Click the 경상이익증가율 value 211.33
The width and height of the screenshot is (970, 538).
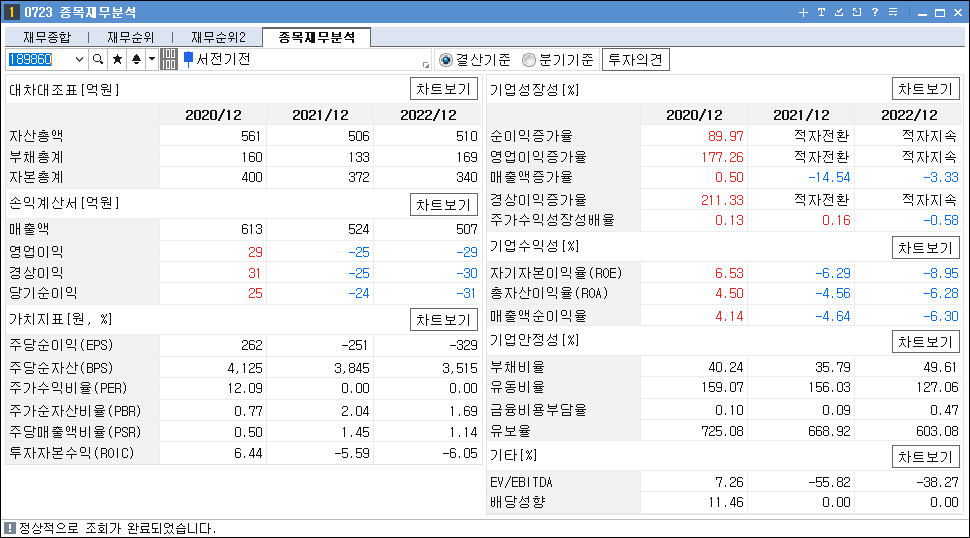click(x=722, y=200)
